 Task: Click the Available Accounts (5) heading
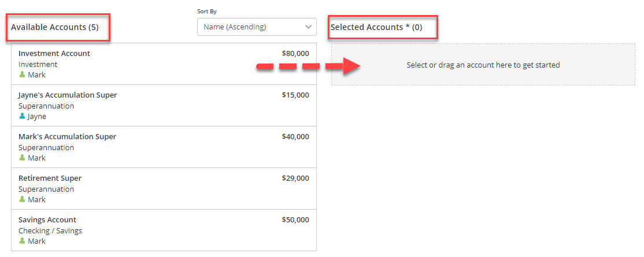click(54, 28)
